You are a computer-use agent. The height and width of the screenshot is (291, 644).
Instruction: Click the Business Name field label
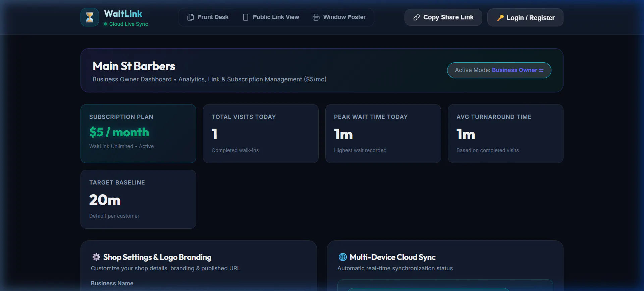click(112, 283)
